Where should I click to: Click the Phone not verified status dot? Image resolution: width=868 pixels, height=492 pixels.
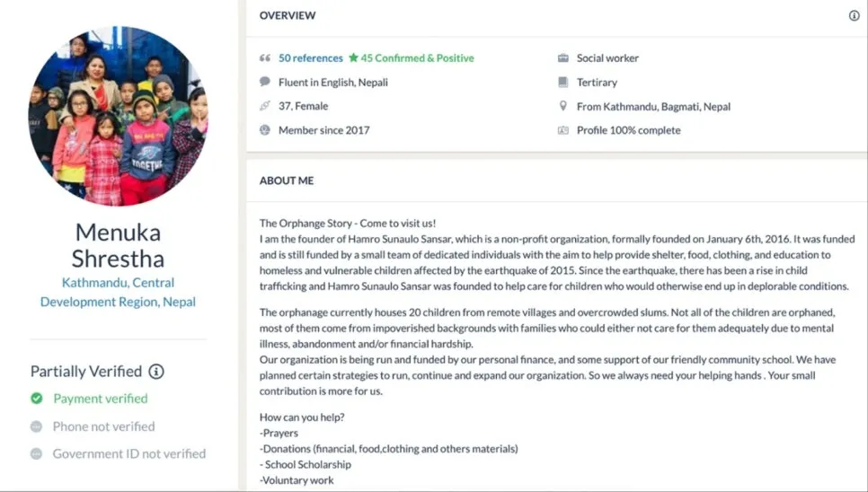point(37,426)
